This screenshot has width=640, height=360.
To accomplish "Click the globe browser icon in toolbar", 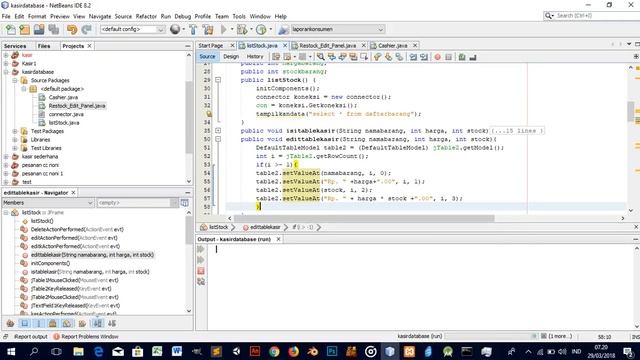I will coord(175,29).
